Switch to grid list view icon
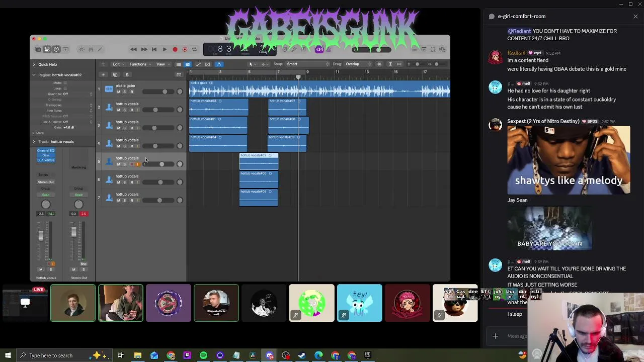 [178, 64]
